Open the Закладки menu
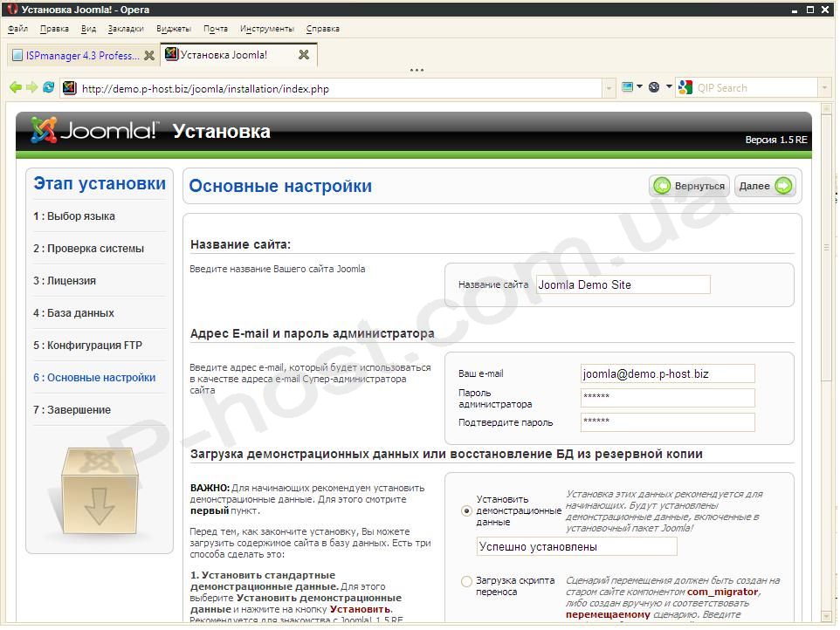 coord(126,29)
